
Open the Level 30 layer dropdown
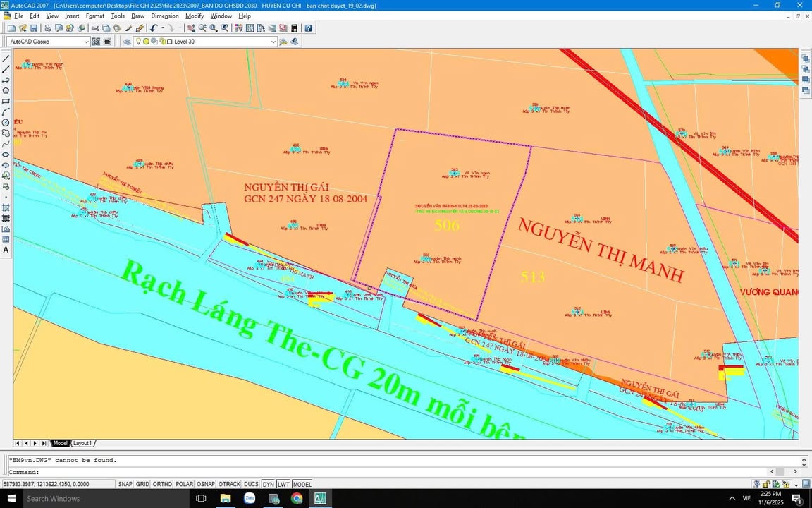click(x=211, y=42)
